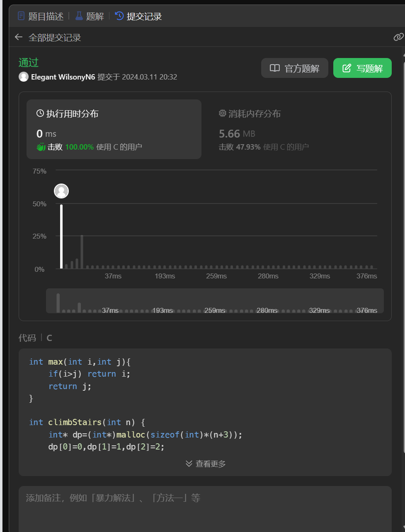Expand code with 查看更多
Image resolution: width=405 pixels, height=532 pixels.
coord(206,464)
